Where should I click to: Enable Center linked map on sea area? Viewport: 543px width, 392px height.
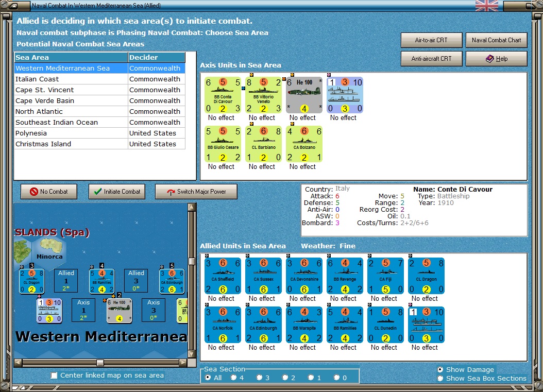54,376
